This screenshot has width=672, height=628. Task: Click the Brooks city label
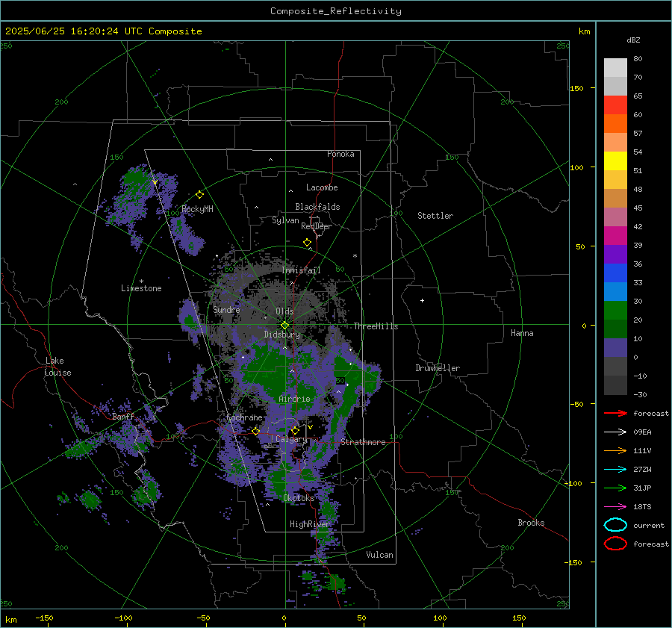531,523
